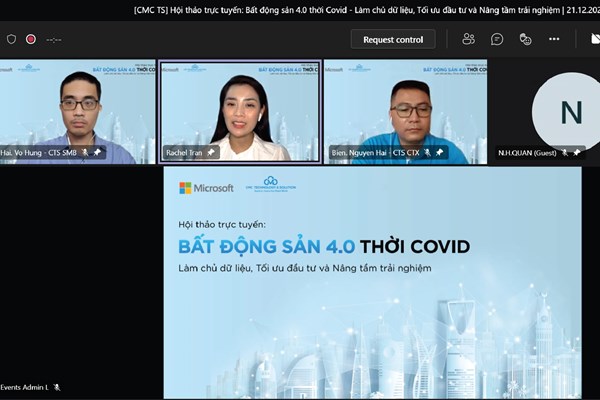Screen dimensions: 600x400
Task: Open the meeting chat icon
Action: [497, 39]
